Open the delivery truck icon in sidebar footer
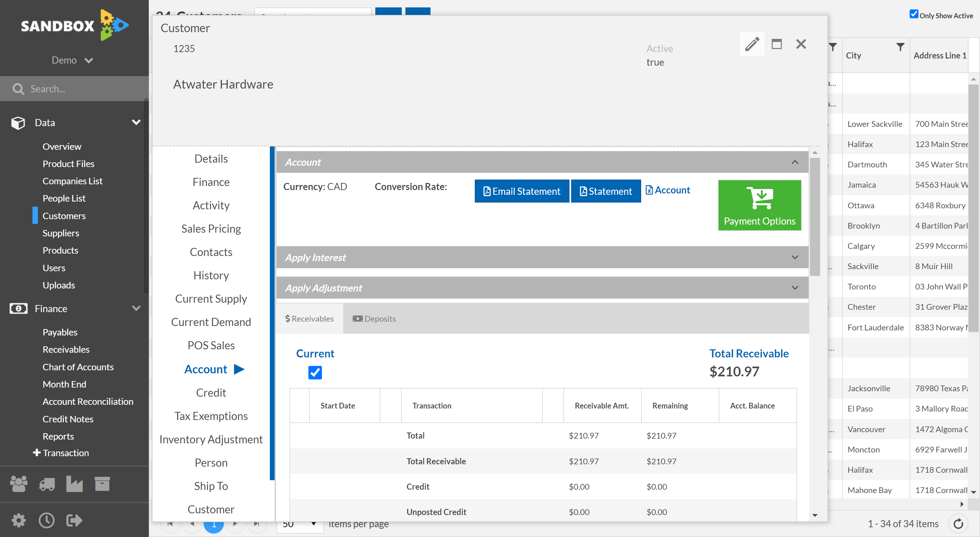 [47, 484]
